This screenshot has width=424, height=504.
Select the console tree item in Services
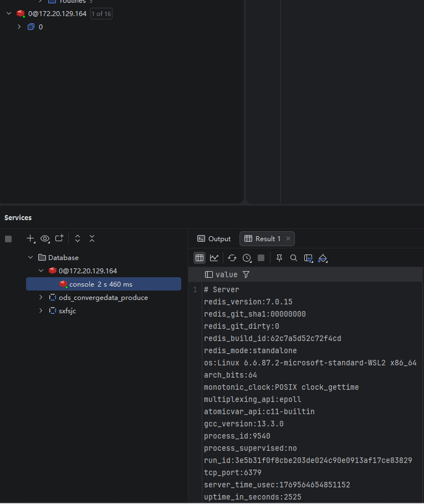click(x=81, y=284)
